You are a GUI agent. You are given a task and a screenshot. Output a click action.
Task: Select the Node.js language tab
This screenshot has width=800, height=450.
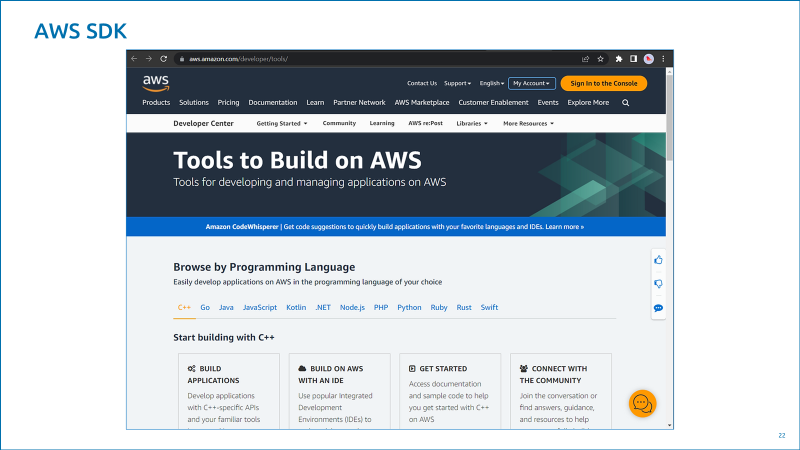point(352,307)
